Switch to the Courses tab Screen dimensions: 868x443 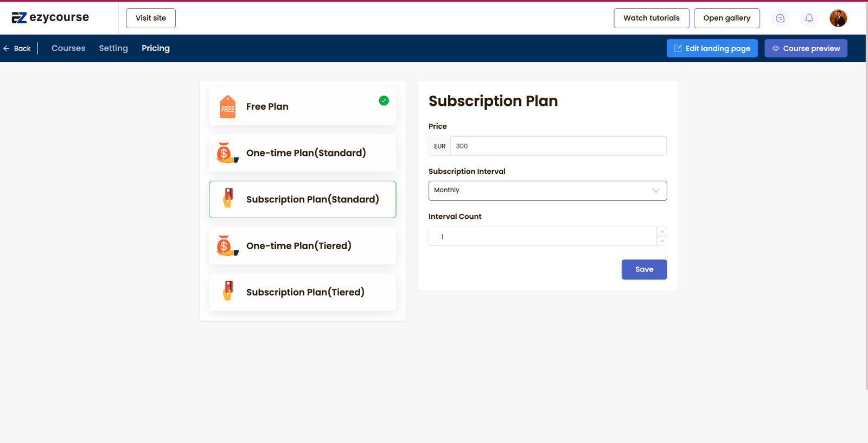point(68,48)
